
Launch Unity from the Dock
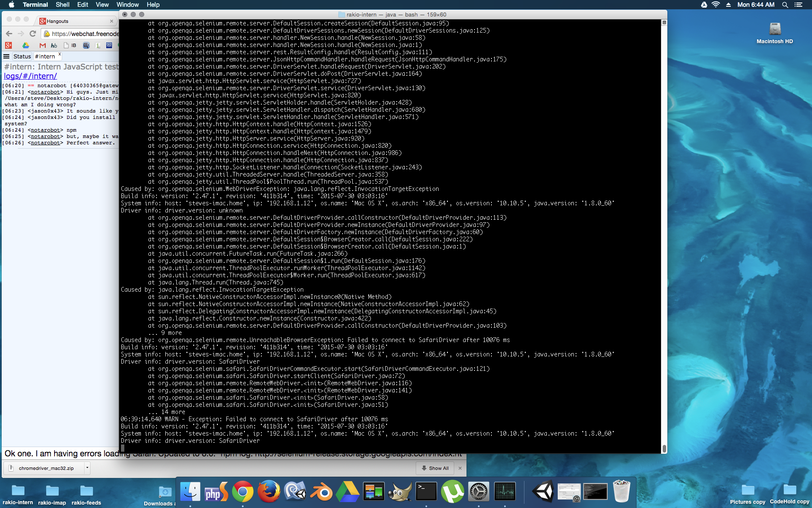[543, 492]
